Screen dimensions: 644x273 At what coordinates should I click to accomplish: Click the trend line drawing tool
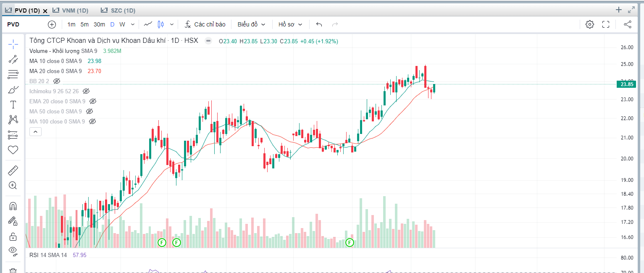(13, 59)
